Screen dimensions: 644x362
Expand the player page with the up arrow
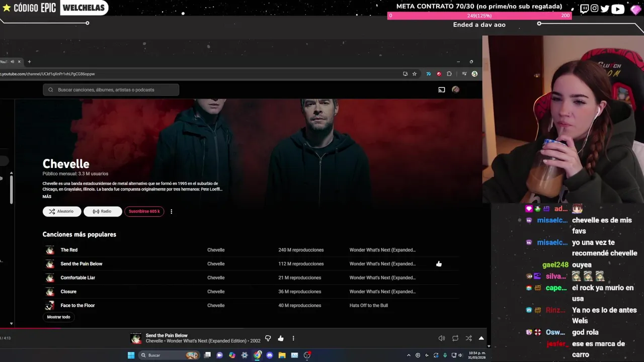click(481, 338)
